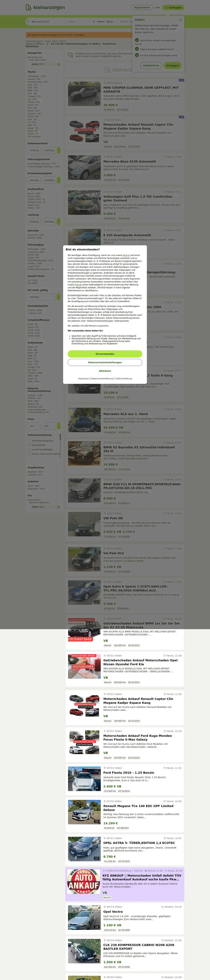The height and width of the screenshot is (980, 210).
Task: Click Ablehnen in the consent dialog
Action: [105, 371]
